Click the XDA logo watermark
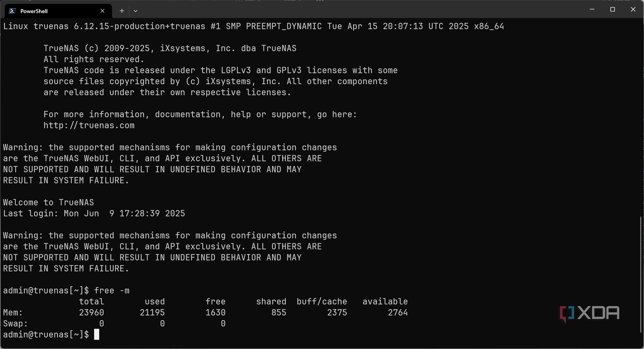The image size is (644, 349). click(x=588, y=312)
